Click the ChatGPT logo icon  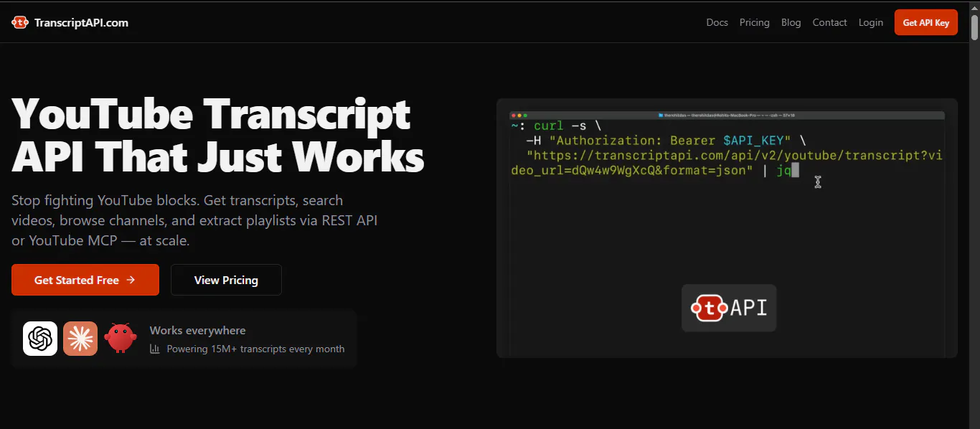(x=40, y=339)
